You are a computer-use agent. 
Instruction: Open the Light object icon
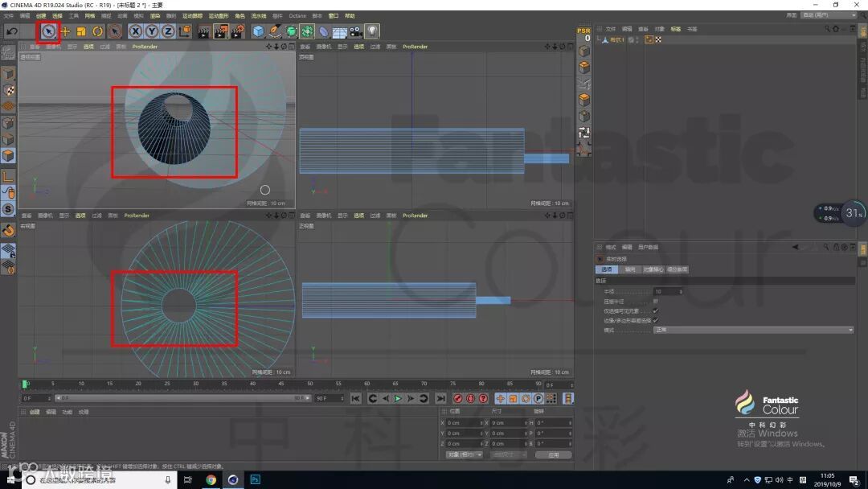tap(372, 31)
